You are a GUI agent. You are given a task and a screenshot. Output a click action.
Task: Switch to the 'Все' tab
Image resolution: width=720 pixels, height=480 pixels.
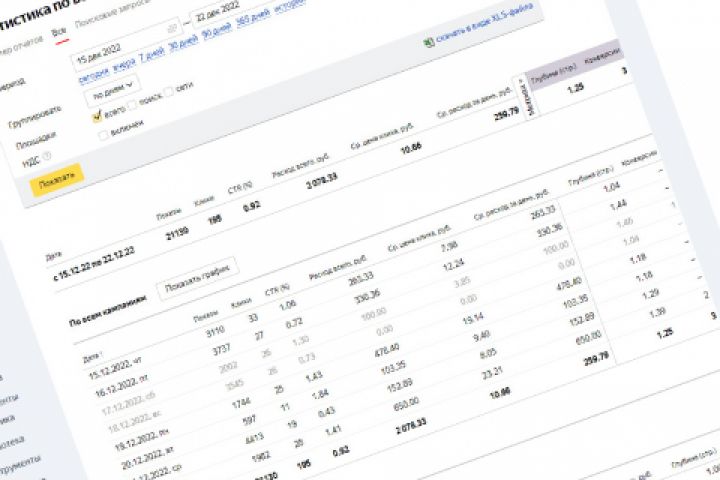tap(59, 33)
